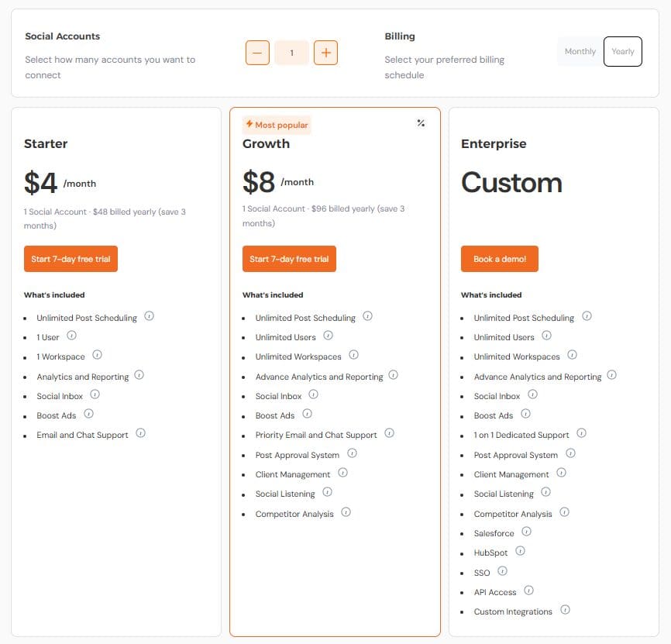Click the percent discount icon on Growth card
Viewport: 671px width, 644px height.
pos(422,122)
